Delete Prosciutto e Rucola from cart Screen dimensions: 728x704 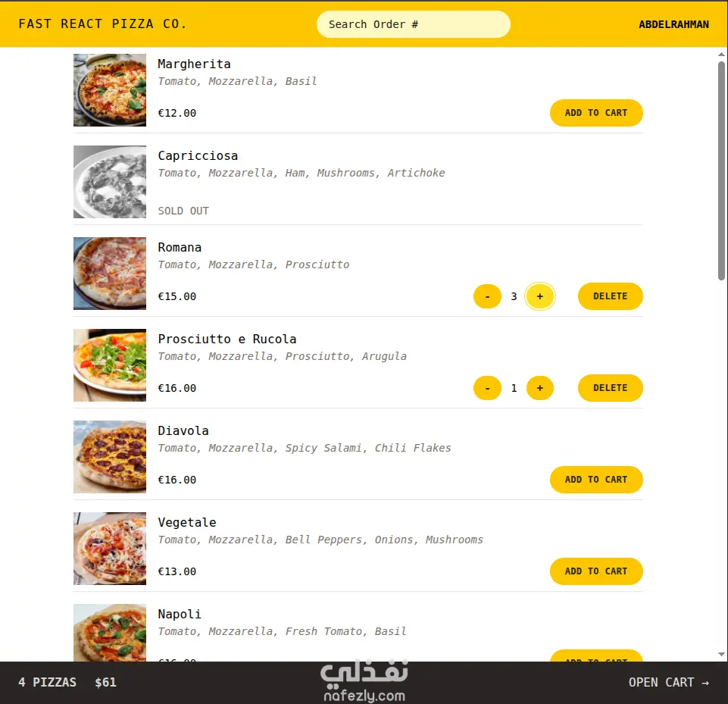[x=610, y=388]
